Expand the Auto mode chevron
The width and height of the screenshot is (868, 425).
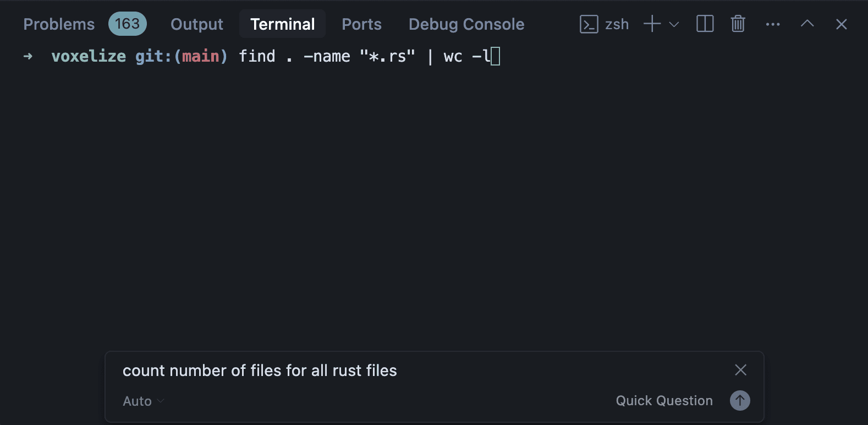[160, 401]
